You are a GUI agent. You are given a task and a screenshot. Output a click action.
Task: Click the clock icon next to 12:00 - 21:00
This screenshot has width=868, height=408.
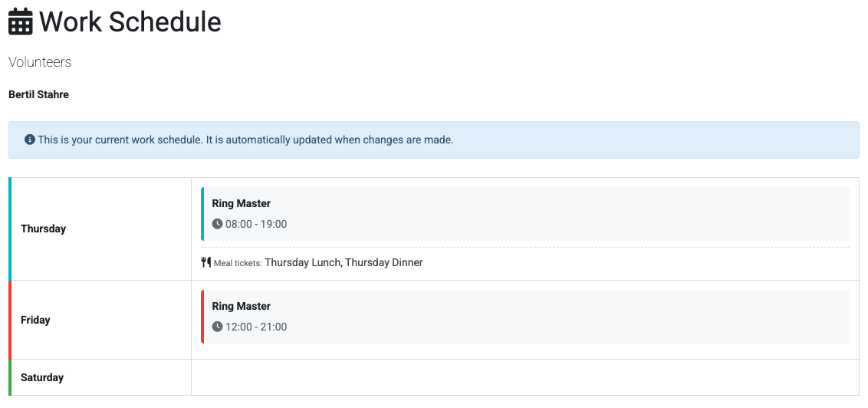[217, 327]
